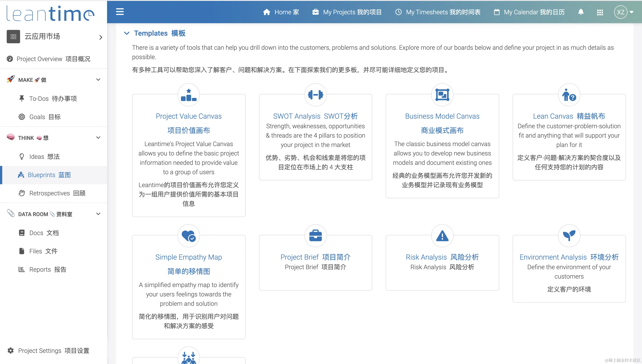Click the Retrospectives hand icon
The image size is (642, 364).
22,193
